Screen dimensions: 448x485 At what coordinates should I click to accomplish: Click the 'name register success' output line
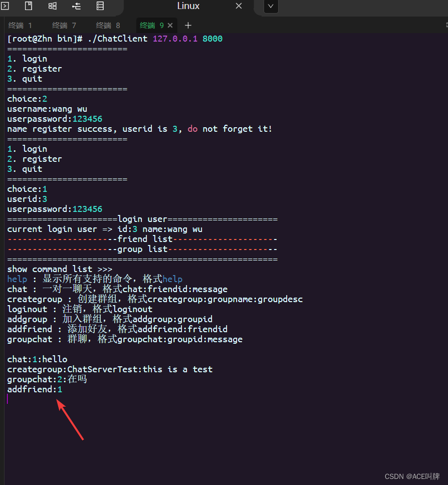[x=139, y=129]
